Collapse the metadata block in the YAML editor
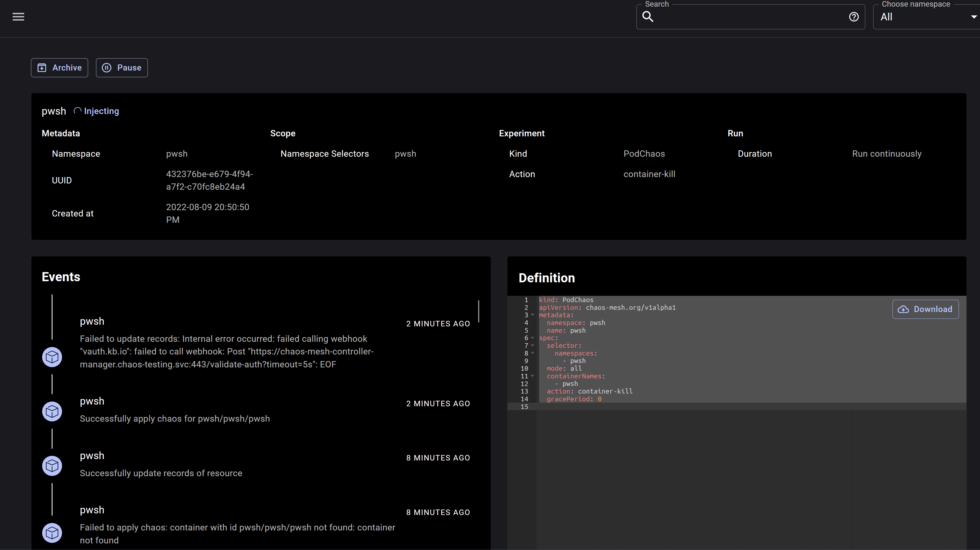The width and height of the screenshot is (980, 550). pos(532,315)
